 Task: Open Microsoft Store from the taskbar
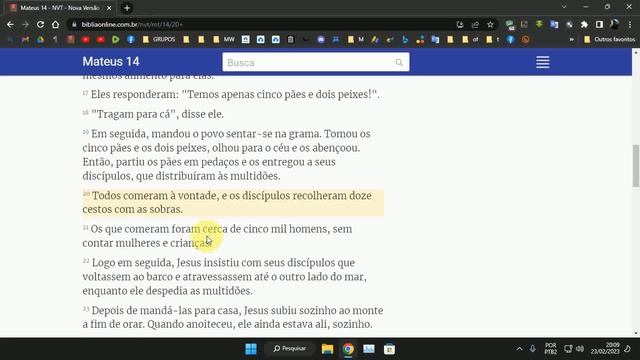tap(389, 349)
